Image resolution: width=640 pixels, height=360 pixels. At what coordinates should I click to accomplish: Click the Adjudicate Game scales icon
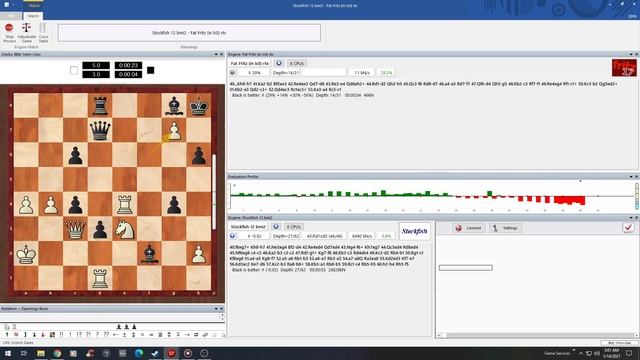(x=27, y=28)
